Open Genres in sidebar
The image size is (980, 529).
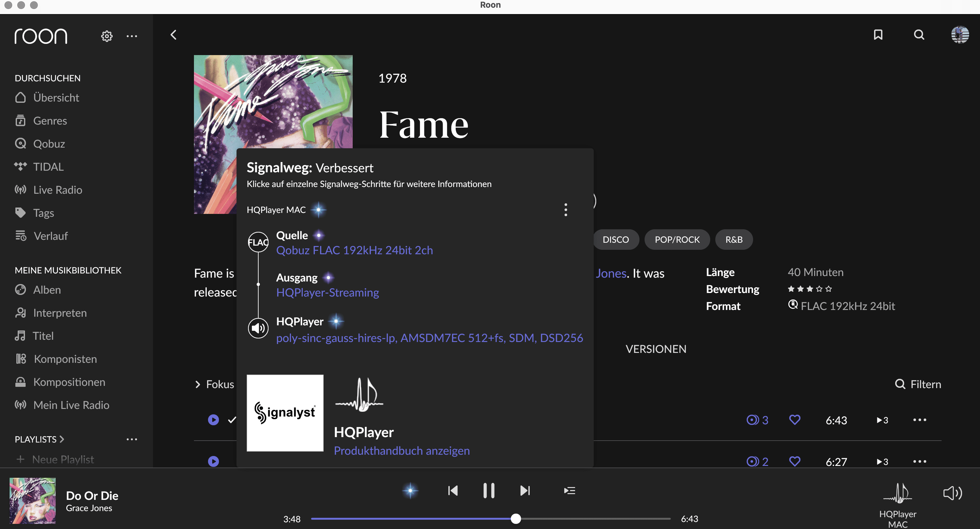pyautogui.click(x=41, y=121)
